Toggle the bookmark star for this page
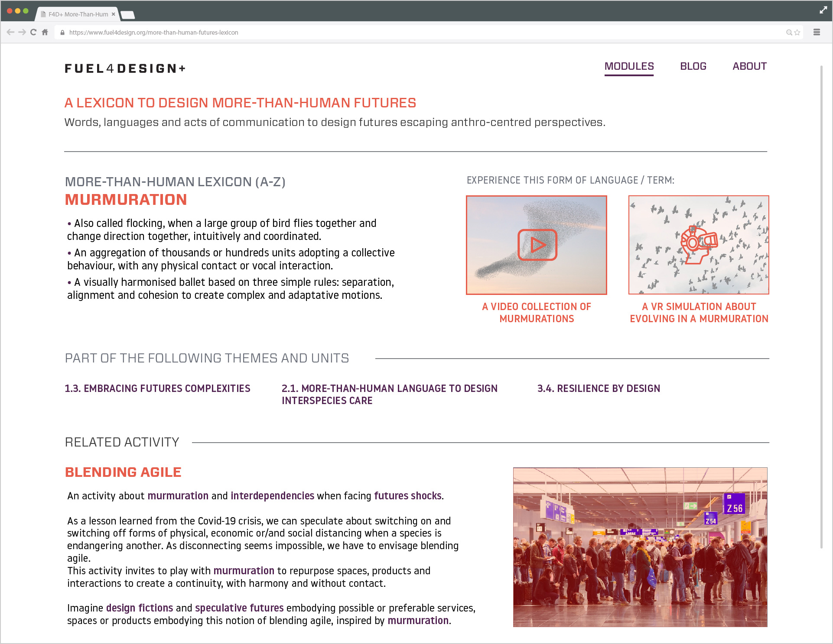 click(797, 32)
